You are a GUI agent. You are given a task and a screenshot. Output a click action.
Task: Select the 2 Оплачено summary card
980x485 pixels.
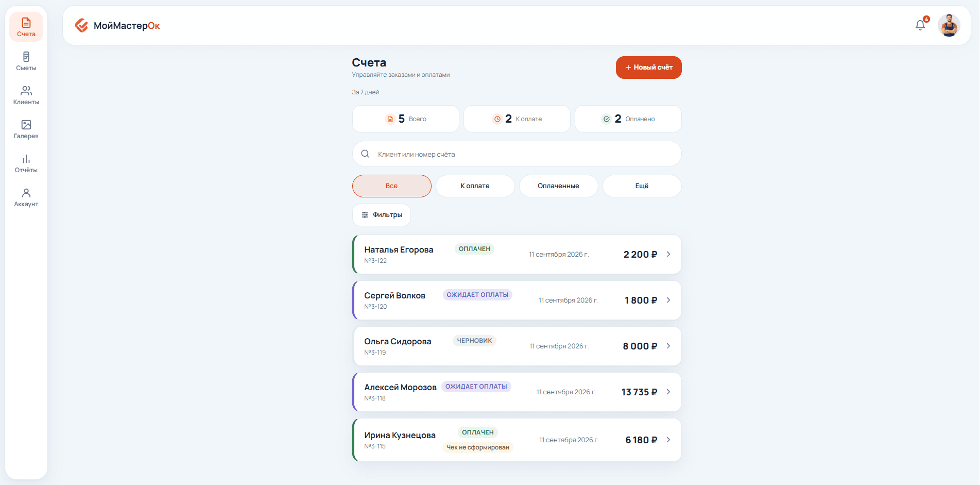coord(628,119)
